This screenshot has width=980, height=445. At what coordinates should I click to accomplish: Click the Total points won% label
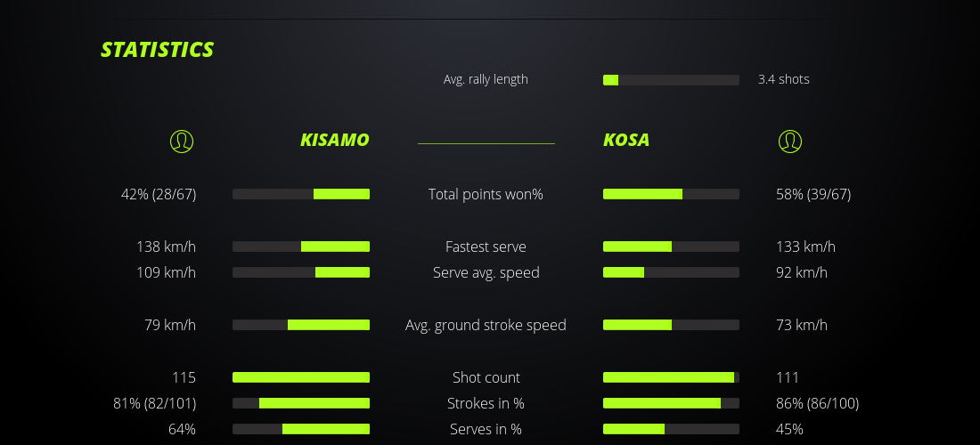tap(486, 194)
